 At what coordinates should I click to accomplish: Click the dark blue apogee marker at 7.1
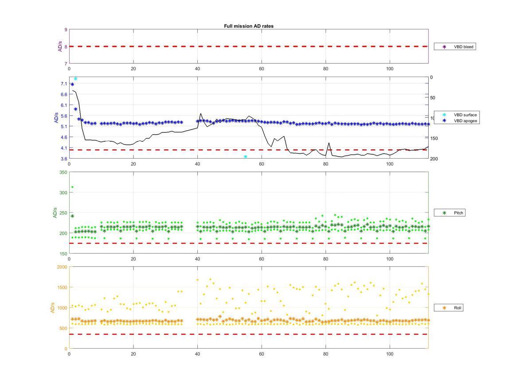[x=72, y=84]
